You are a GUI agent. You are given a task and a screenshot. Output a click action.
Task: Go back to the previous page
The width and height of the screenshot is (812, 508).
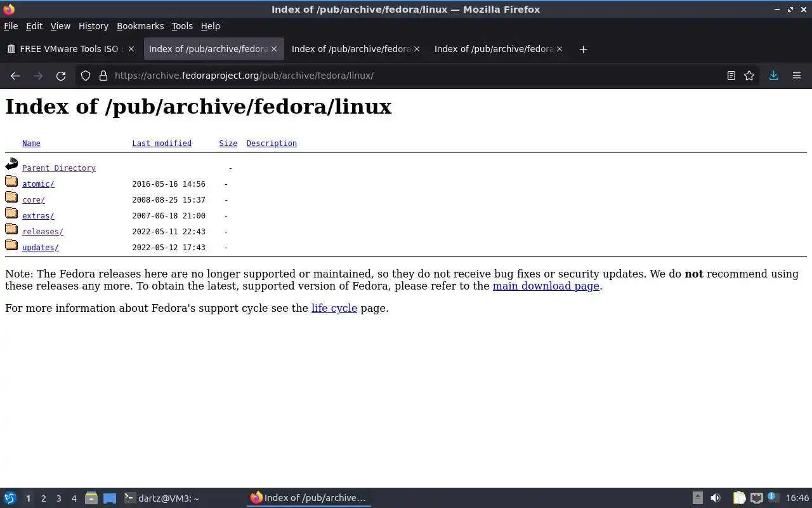coord(15,76)
